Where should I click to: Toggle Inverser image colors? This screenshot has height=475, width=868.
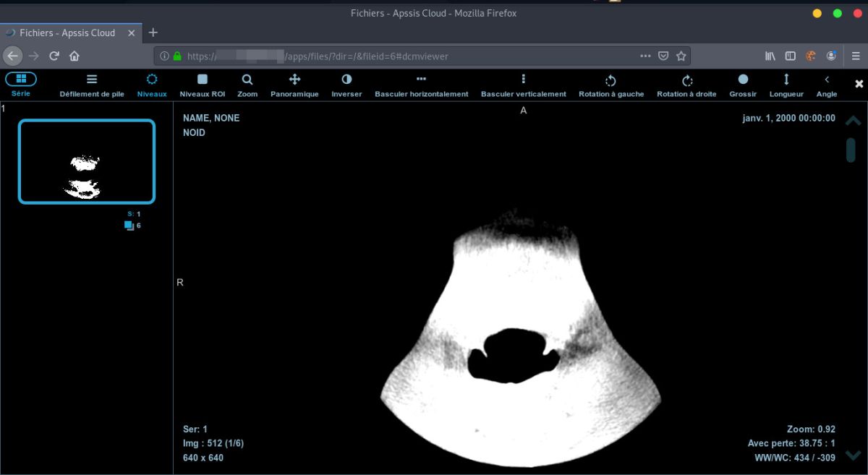pyautogui.click(x=346, y=85)
